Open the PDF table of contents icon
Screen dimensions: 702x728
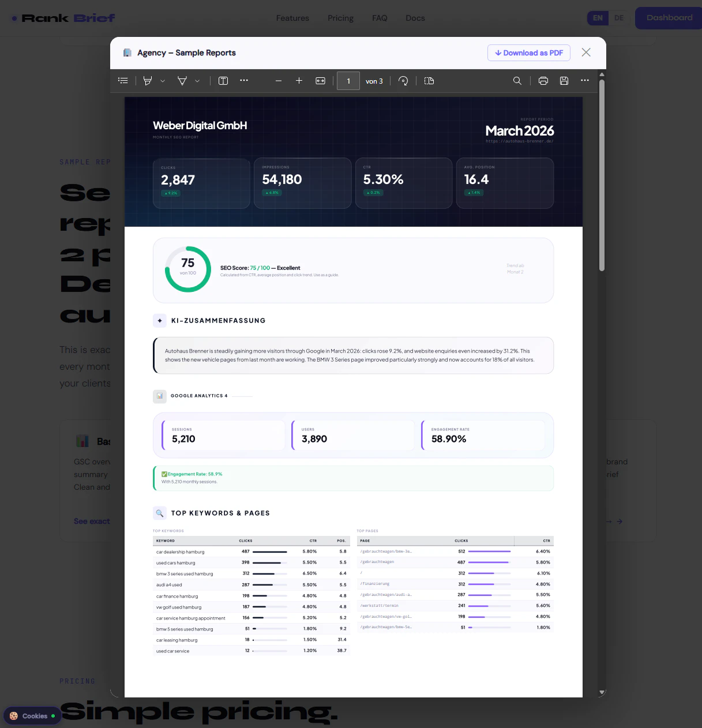[123, 81]
